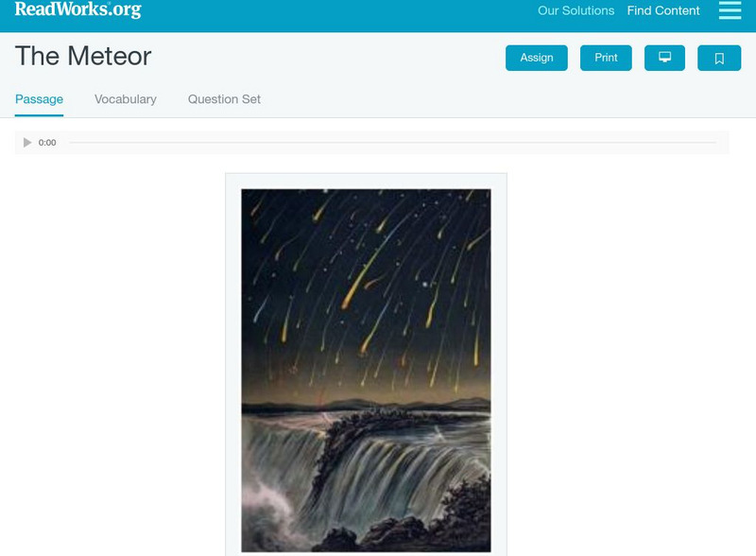Bookmark this passage with the bookmark icon
This screenshot has height=556, width=756.
pyautogui.click(x=719, y=58)
